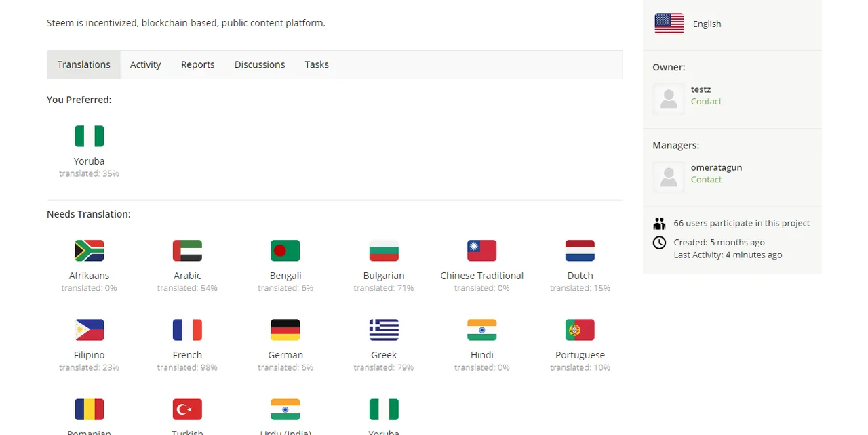Screen dimensions: 868x435
Task: Click the Afrikaans flag icon
Action: point(90,251)
